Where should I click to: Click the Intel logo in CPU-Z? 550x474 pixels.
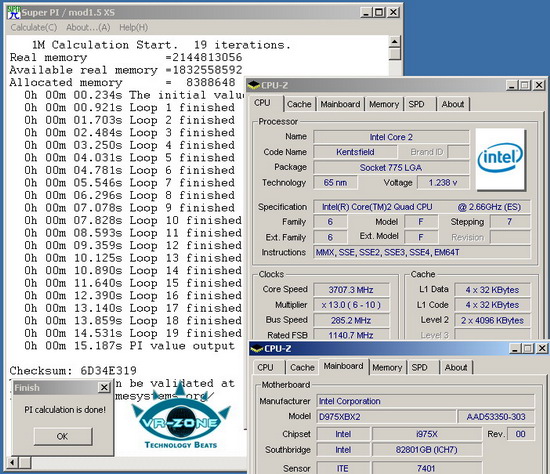501,159
